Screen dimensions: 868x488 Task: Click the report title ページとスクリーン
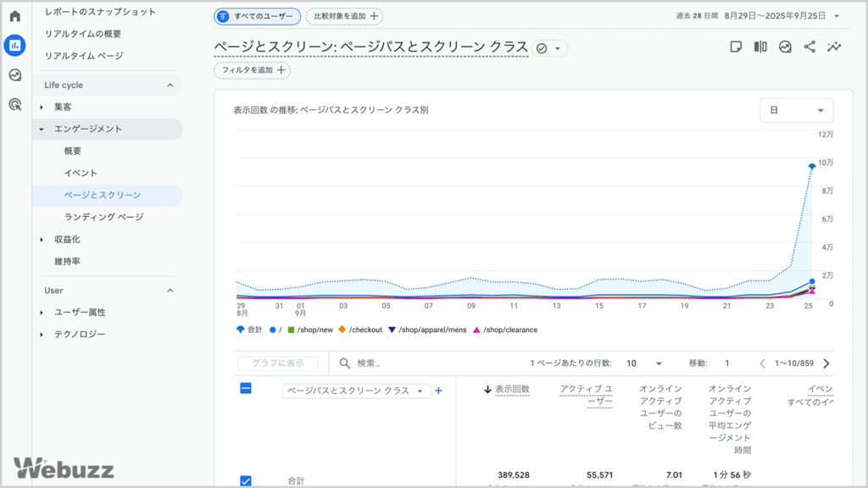click(371, 47)
